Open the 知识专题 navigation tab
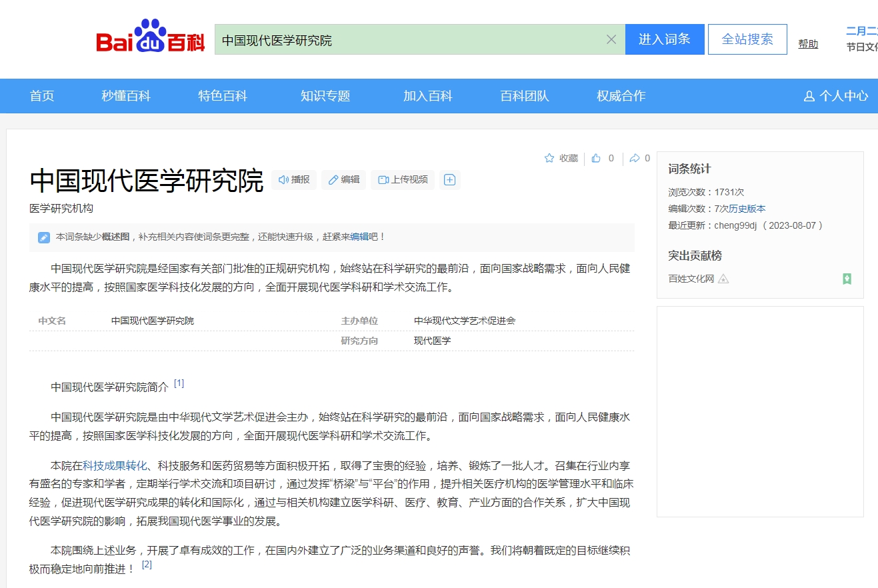The width and height of the screenshot is (878, 588). coord(325,96)
